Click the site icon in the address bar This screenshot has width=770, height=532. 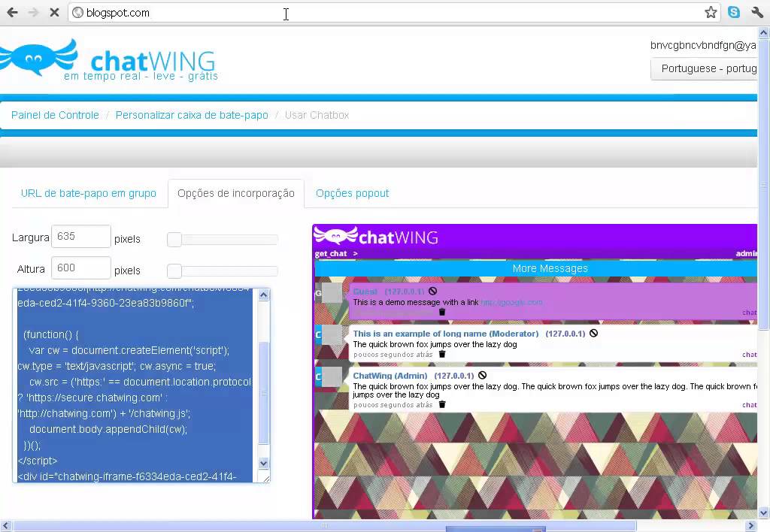77,13
